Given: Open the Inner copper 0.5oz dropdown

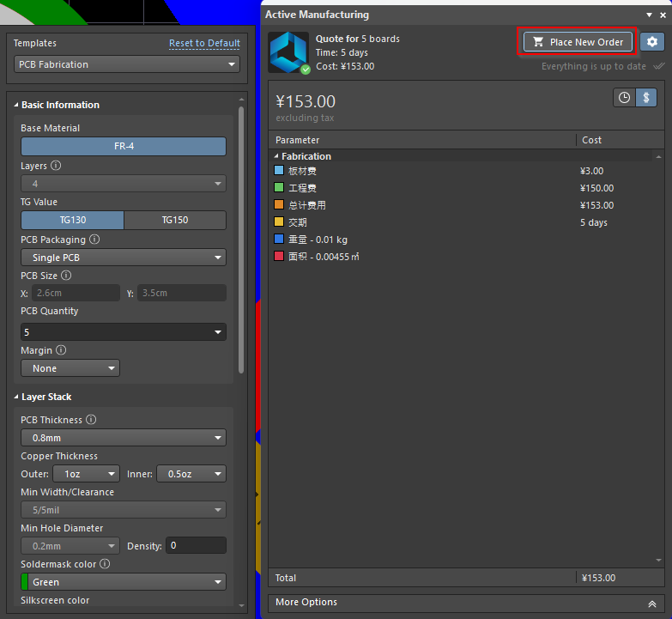Looking at the screenshot, I should coord(191,474).
